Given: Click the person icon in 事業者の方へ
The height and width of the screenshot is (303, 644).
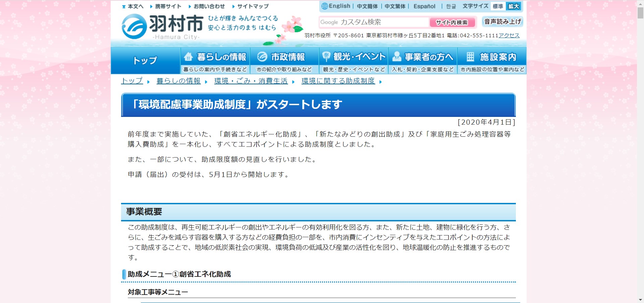Looking at the screenshot, I should (x=397, y=57).
